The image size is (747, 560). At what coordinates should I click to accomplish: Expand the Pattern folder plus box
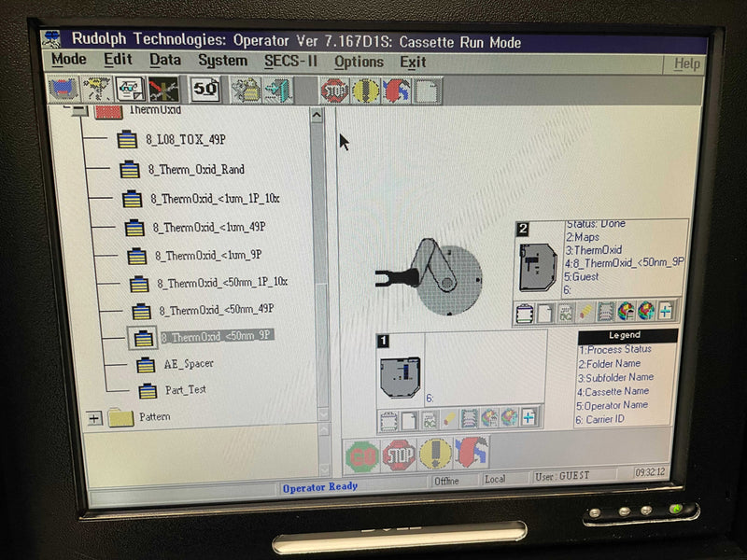pos(94,418)
